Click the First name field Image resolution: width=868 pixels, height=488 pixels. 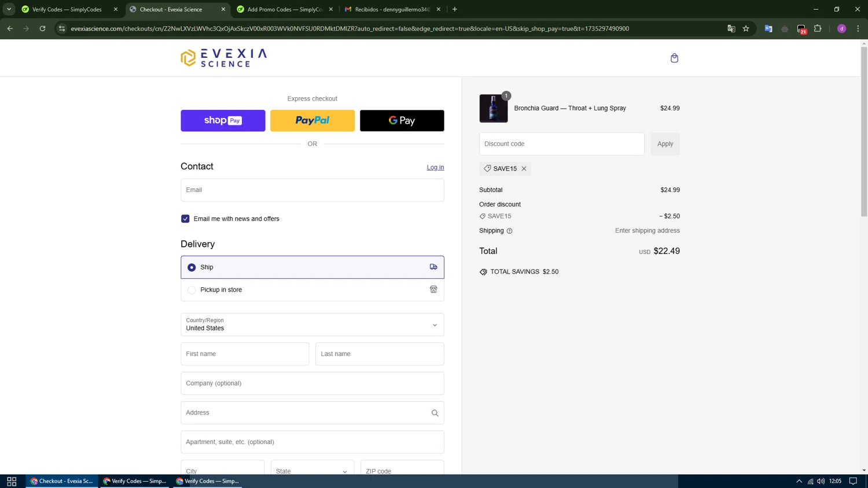coord(245,354)
